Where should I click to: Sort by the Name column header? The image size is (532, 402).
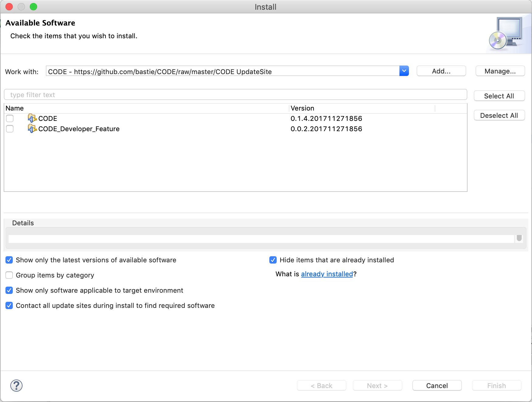point(146,108)
